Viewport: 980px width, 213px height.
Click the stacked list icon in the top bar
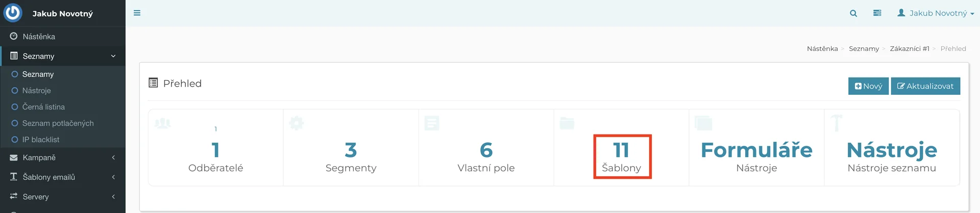coord(877,13)
